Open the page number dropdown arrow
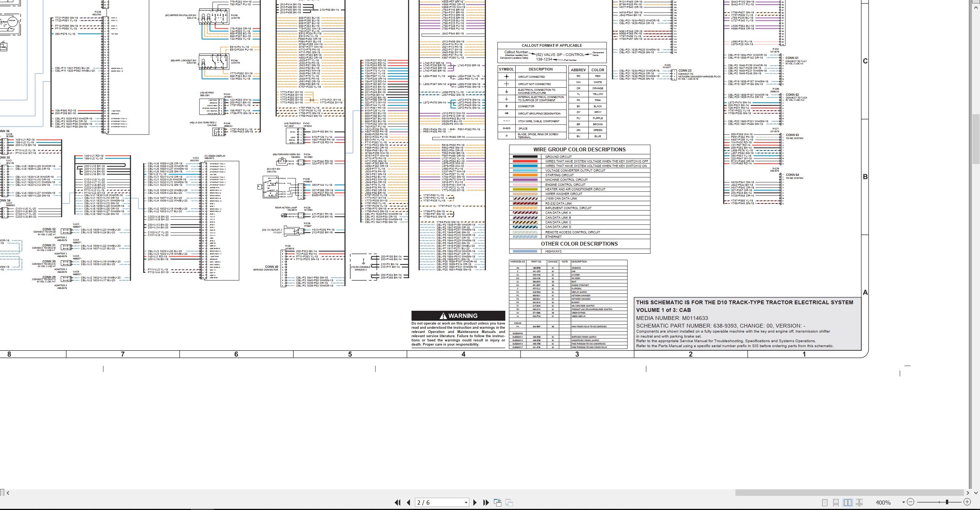 466,502
